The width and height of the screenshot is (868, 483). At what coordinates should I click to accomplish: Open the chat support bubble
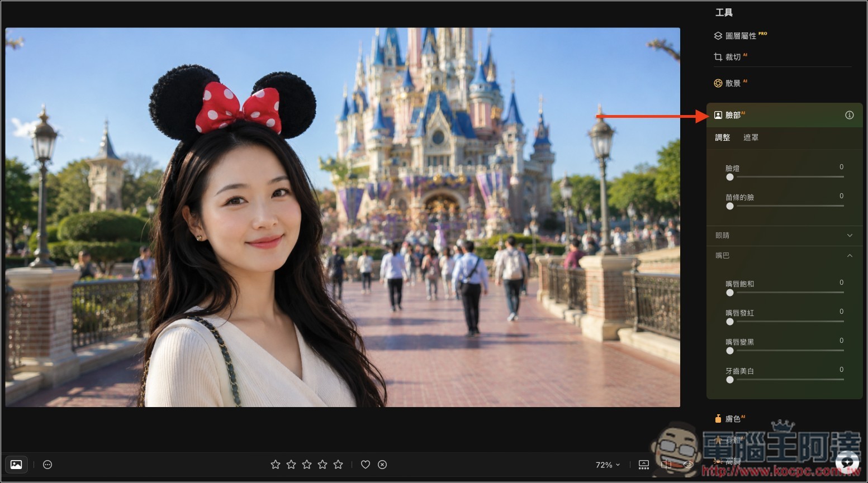coord(848,462)
